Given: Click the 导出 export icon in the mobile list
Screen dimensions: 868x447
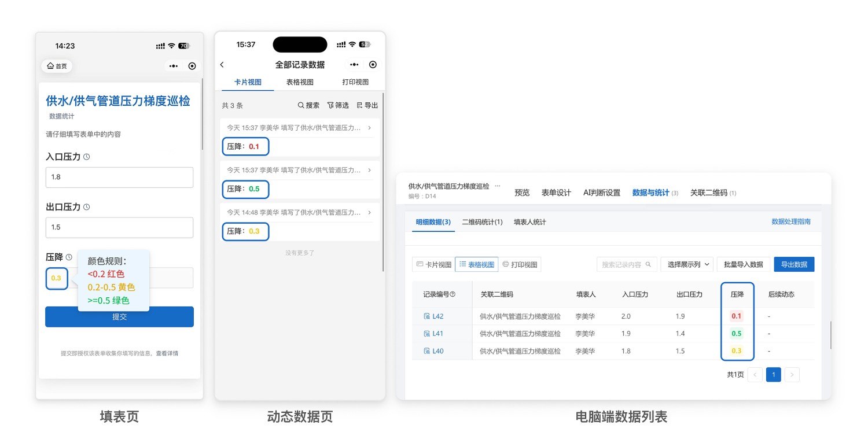Looking at the screenshot, I should [359, 105].
